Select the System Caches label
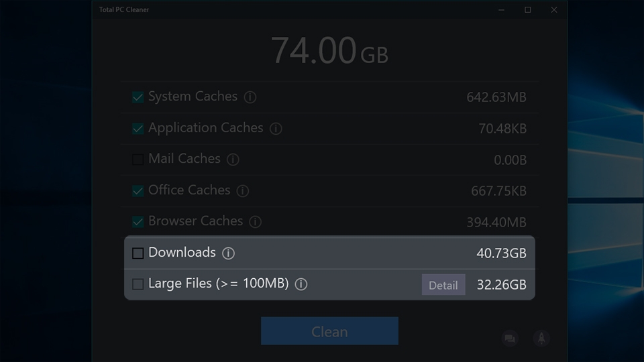644x362 pixels. coord(193,97)
